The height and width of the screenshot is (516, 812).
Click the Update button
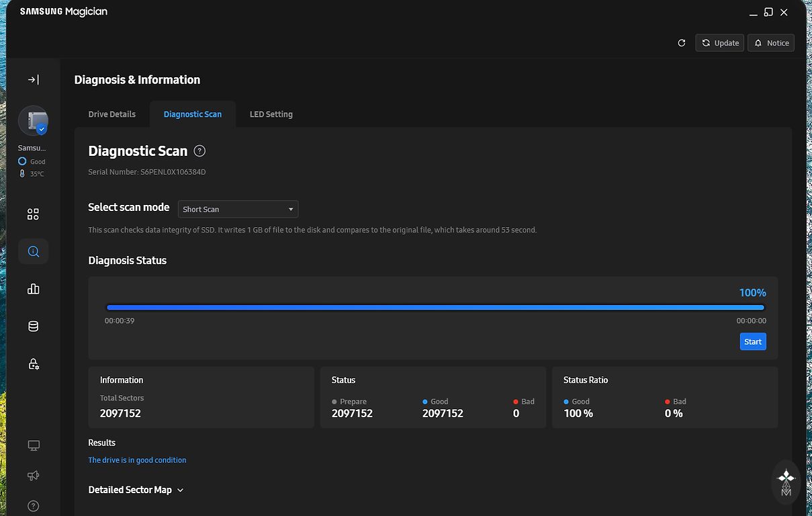719,43
